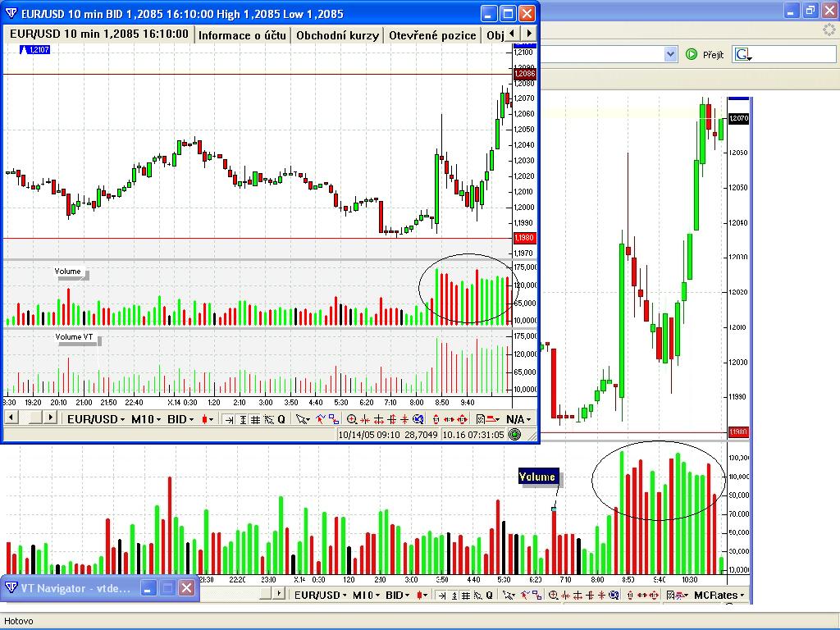Click the vertical compress icon in front toolbar
This screenshot has height=630, width=840.
[x=391, y=419]
